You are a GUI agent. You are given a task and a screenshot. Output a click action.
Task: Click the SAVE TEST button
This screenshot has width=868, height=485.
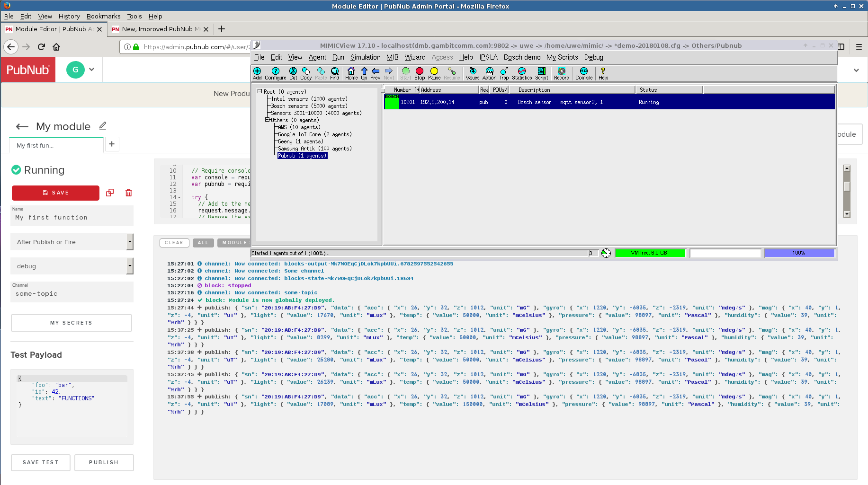(x=41, y=462)
